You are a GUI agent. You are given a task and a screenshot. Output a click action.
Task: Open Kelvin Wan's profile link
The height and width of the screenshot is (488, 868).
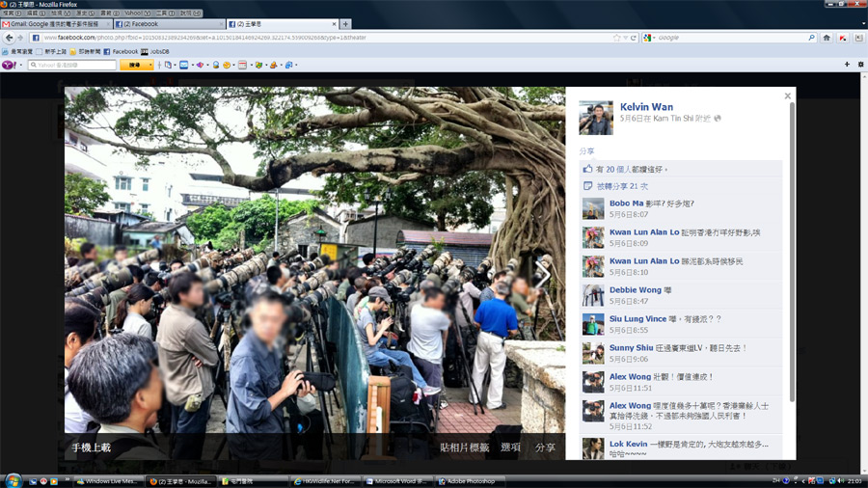coord(646,107)
